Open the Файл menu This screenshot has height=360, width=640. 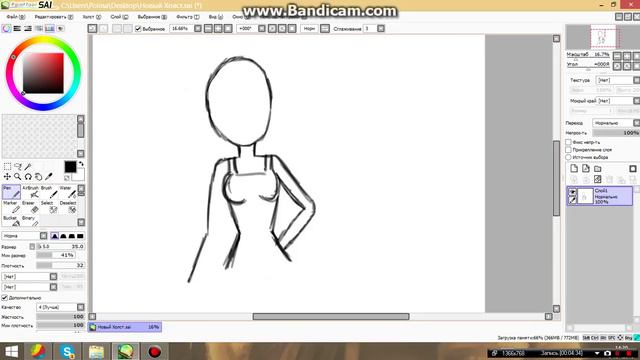[x=16, y=17]
